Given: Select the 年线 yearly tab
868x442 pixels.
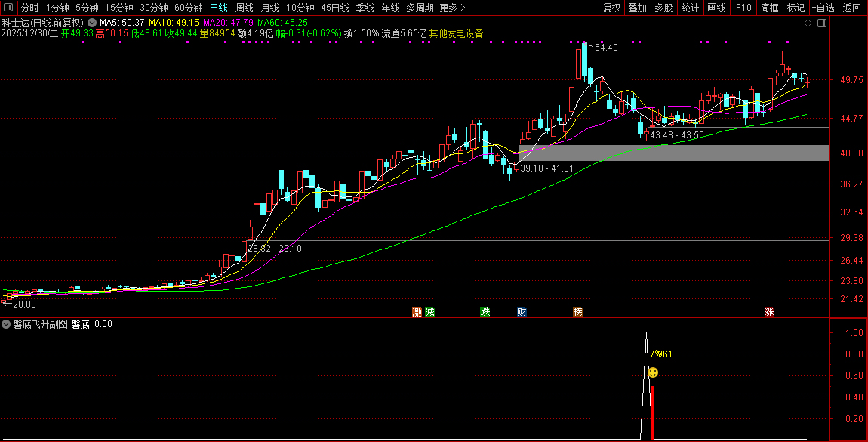Looking at the screenshot, I should 390,8.
